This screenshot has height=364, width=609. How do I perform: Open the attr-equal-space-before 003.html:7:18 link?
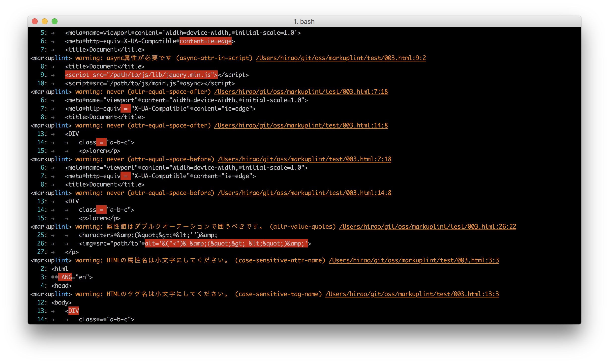(x=304, y=159)
